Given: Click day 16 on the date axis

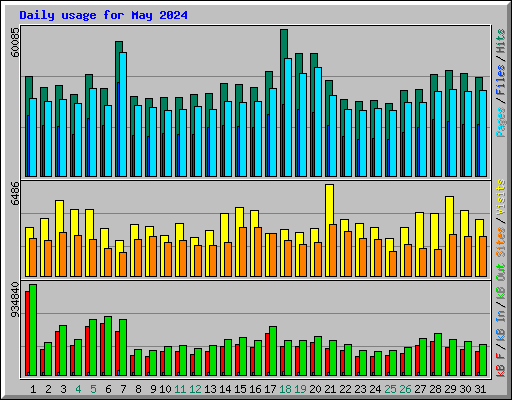Looking at the screenshot, I should click(x=255, y=389).
